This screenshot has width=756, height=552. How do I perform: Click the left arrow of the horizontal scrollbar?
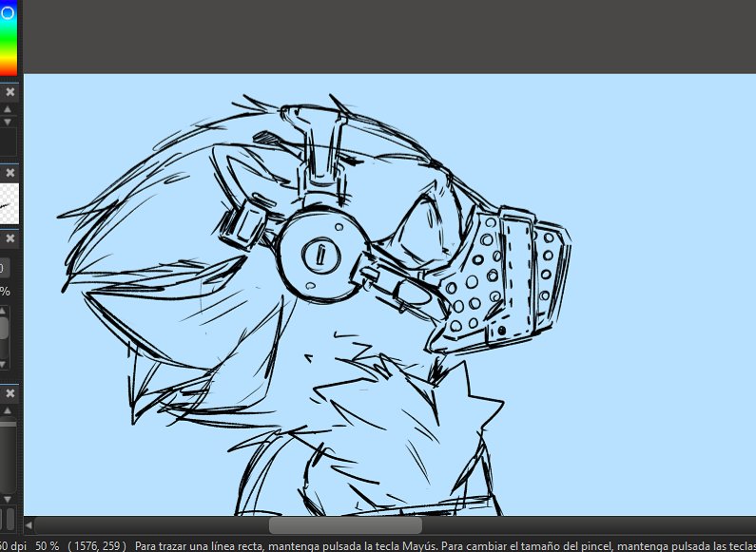point(29,525)
